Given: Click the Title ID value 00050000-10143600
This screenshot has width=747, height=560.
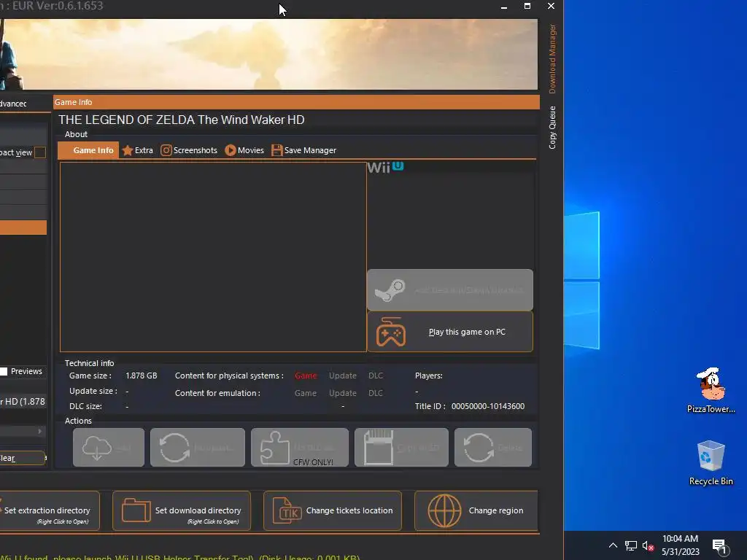Looking at the screenshot, I should coord(488,406).
